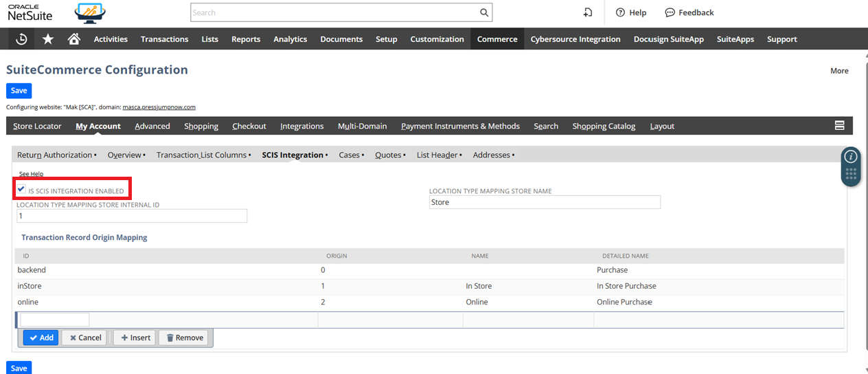This screenshot has width=868, height=374.
Task: Click the top Save button
Action: [19, 91]
